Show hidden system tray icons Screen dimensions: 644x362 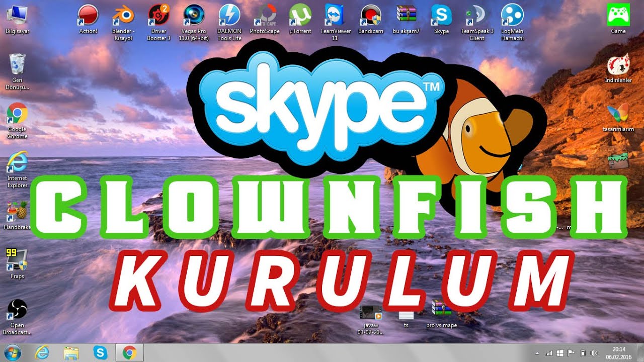(537, 353)
